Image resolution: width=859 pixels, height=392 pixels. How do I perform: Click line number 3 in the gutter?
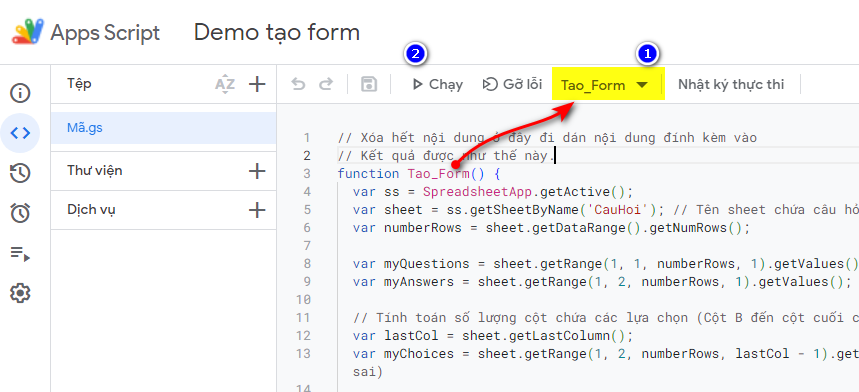coord(307,174)
